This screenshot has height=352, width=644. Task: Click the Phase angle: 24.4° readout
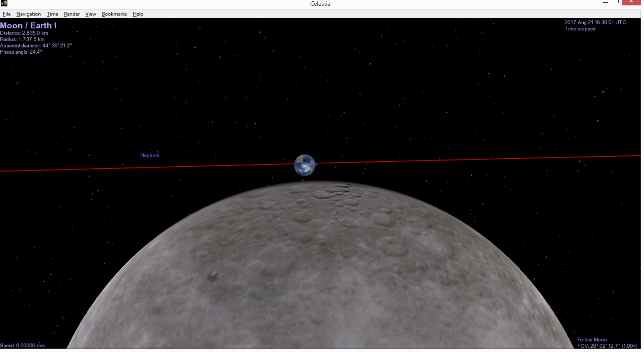21,52
